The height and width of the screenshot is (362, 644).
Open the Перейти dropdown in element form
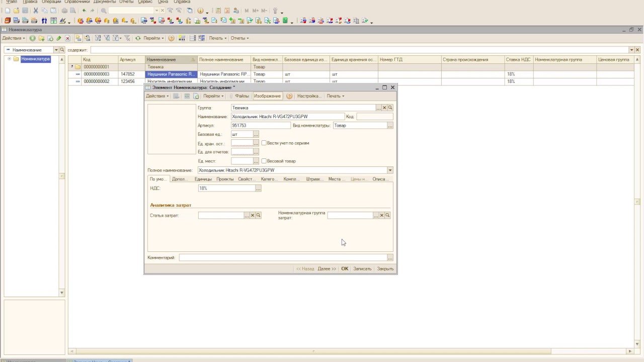(213, 96)
